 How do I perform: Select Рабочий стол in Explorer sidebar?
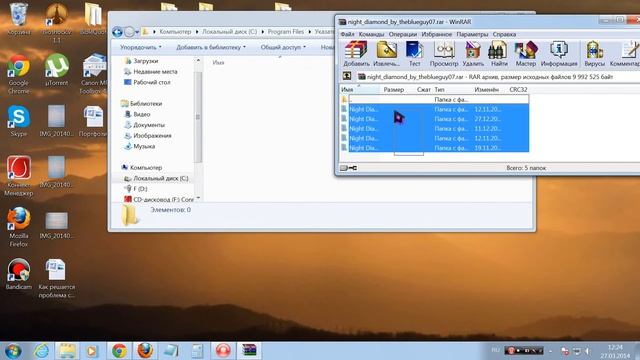(x=147, y=82)
